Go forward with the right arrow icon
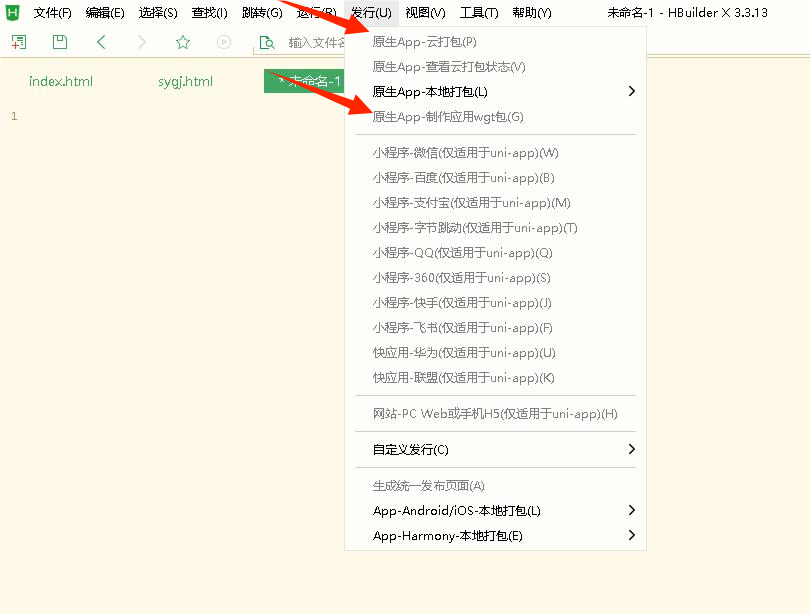 pos(141,42)
